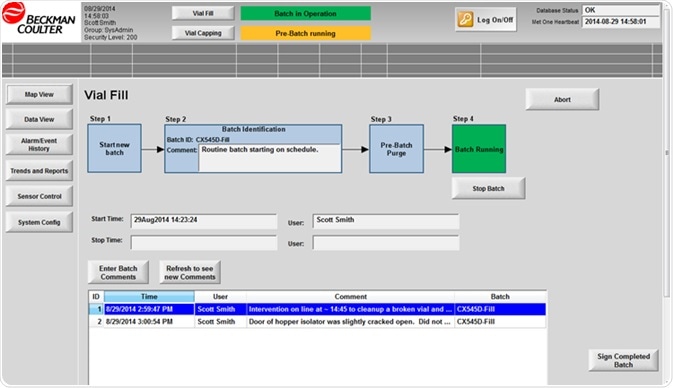This screenshot has width=673, height=388.
Task: Select the comment row timed 3:00:54 PM
Action: click(x=317, y=321)
